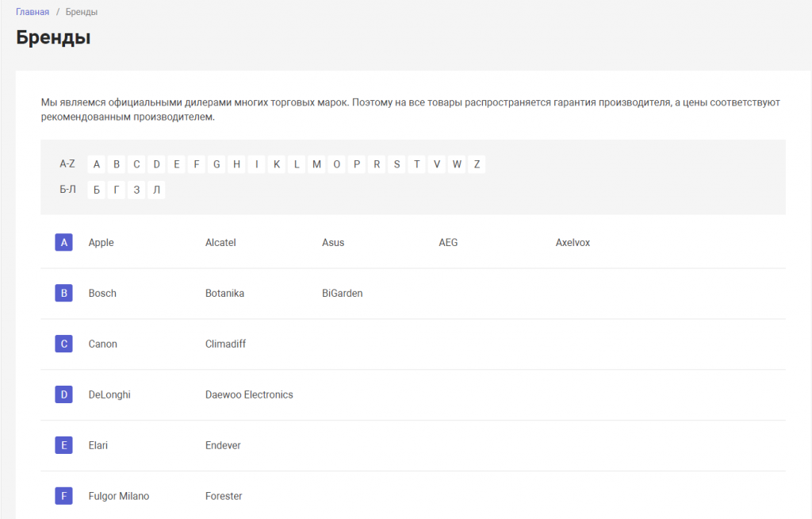Viewport: 812px width, 519px height.
Task: View the Forester brand
Action: [224, 496]
